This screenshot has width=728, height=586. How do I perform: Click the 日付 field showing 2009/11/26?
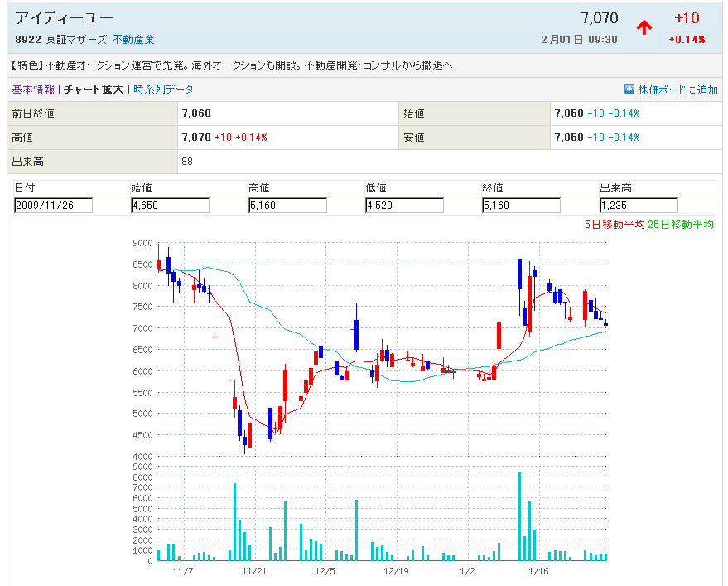pos(54,206)
